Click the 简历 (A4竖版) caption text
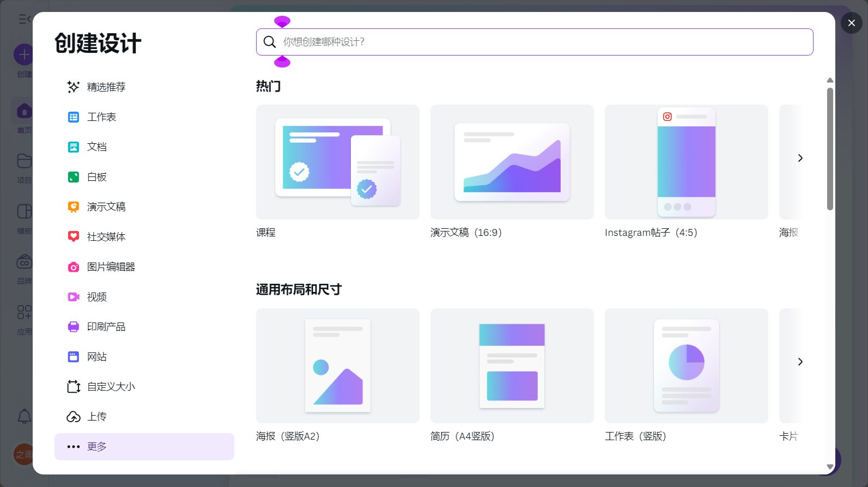Image resolution: width=868 pixels, height=487 pixels. (x=463, y=436)
